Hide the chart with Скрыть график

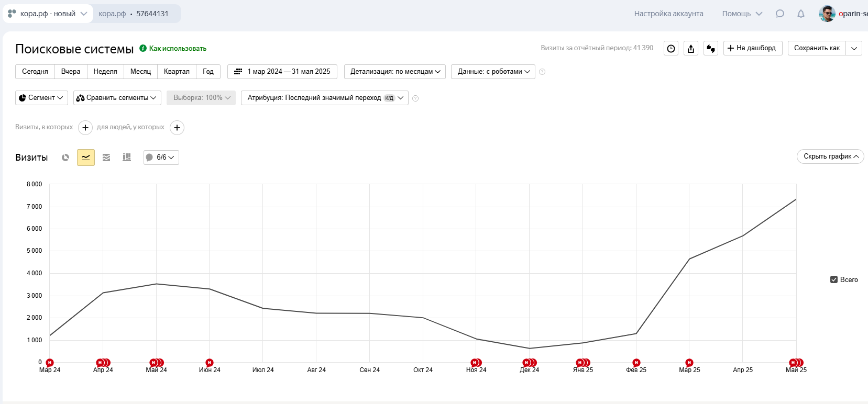[830, 156]
